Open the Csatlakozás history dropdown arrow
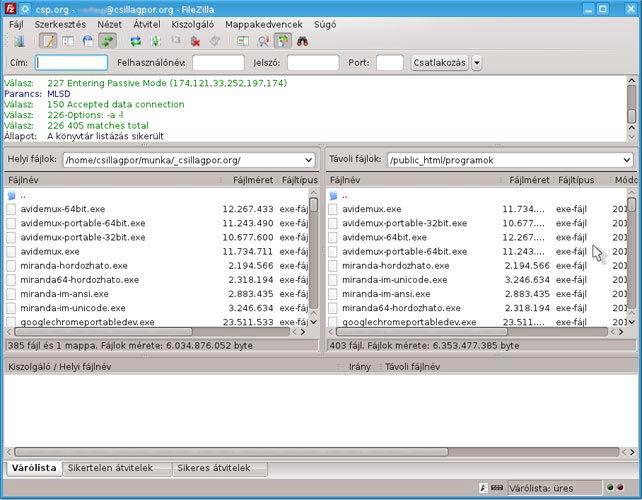The image size is (642, 500). click(x=477, y=63)
